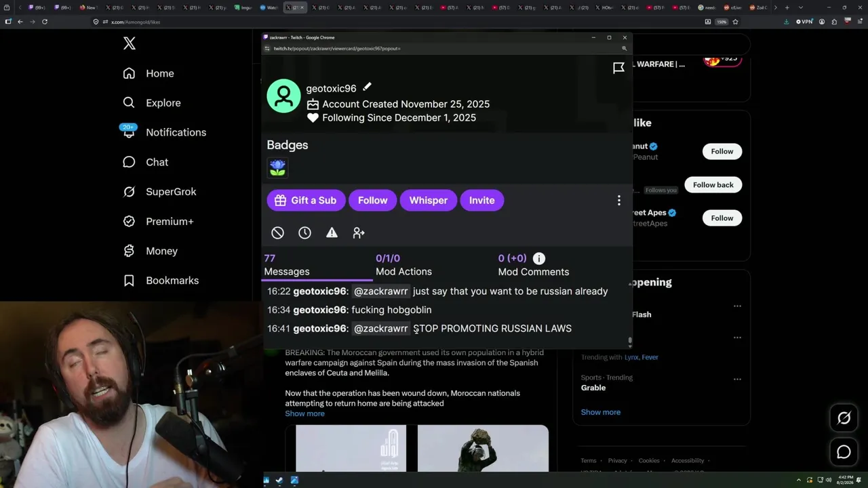Click the ban user icon
The image size is (868, 488).
tap(277, 233)
